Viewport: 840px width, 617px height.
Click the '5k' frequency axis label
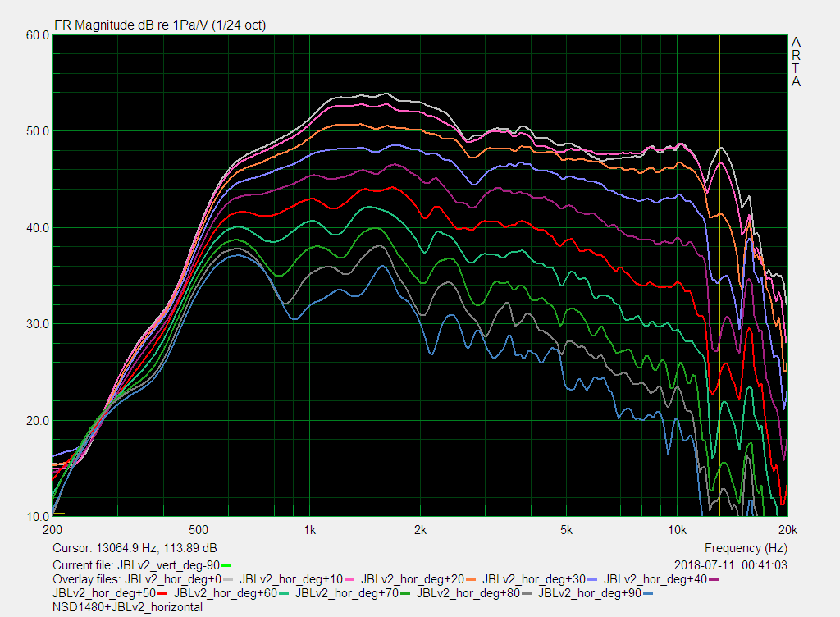pos(566,530)
